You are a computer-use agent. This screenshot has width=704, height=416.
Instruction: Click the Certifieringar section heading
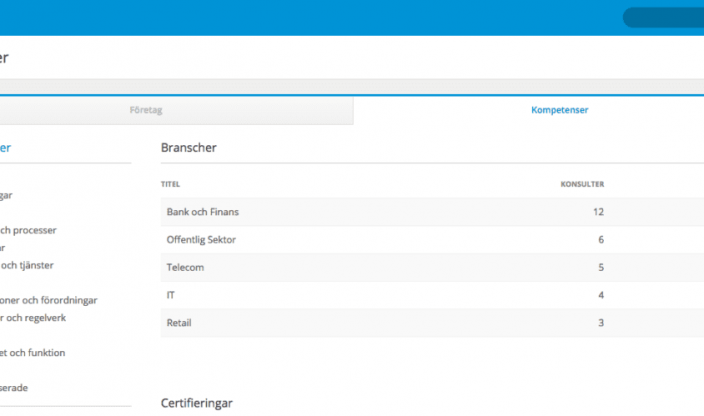[x=197, y=403]
